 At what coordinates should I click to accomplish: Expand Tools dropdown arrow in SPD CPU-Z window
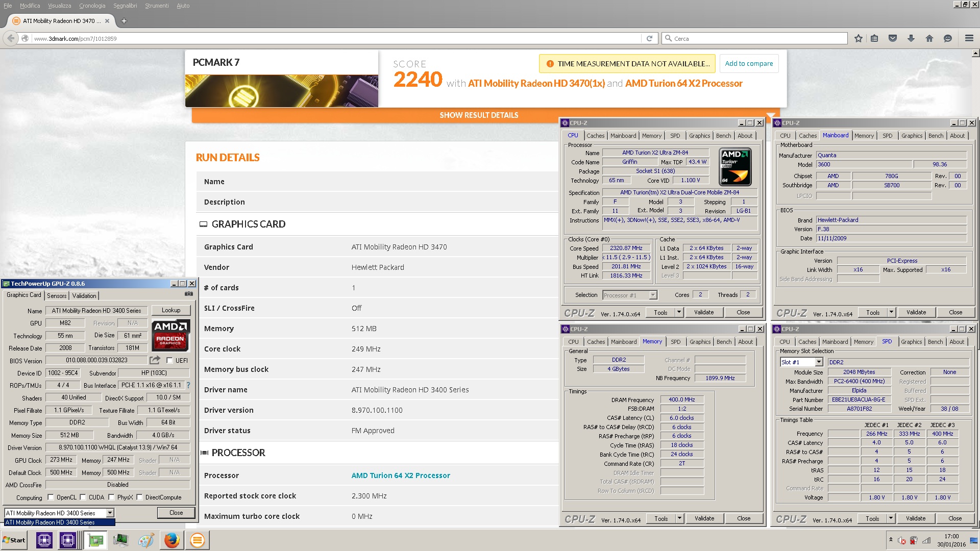pyautogui.click(x=891, y=518)
